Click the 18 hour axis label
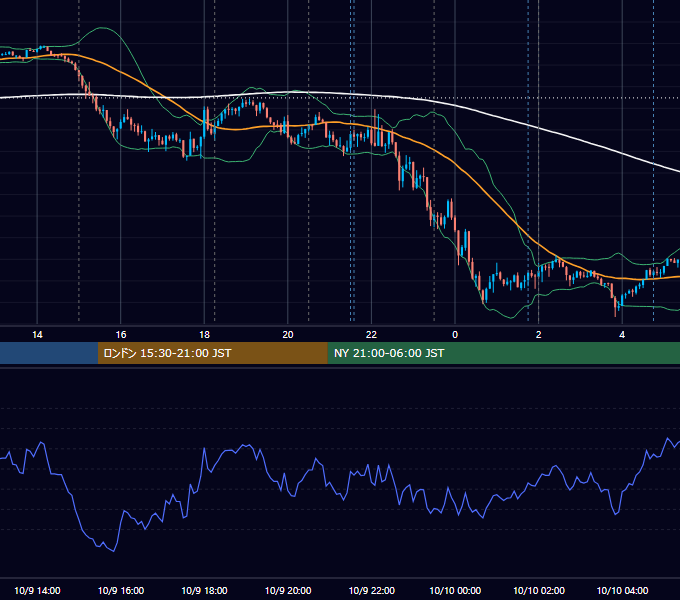Screen dimensions: 680x600 pyautogui.click(x=204, y=335)
